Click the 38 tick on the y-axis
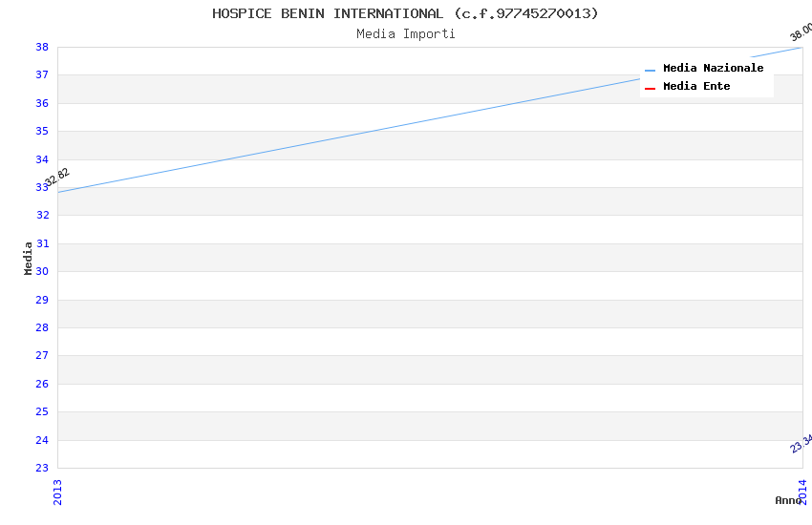812x525 pixels. [42, 47]
